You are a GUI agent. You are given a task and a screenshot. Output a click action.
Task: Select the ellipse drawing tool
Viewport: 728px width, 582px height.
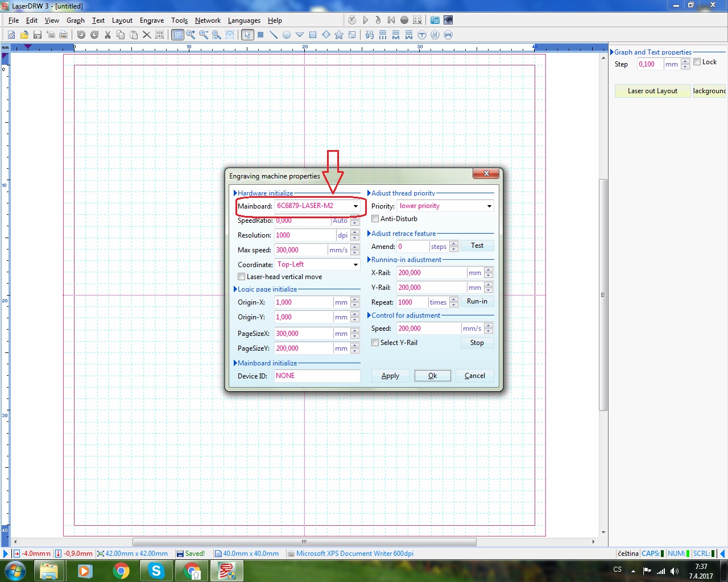coord(287,35)
